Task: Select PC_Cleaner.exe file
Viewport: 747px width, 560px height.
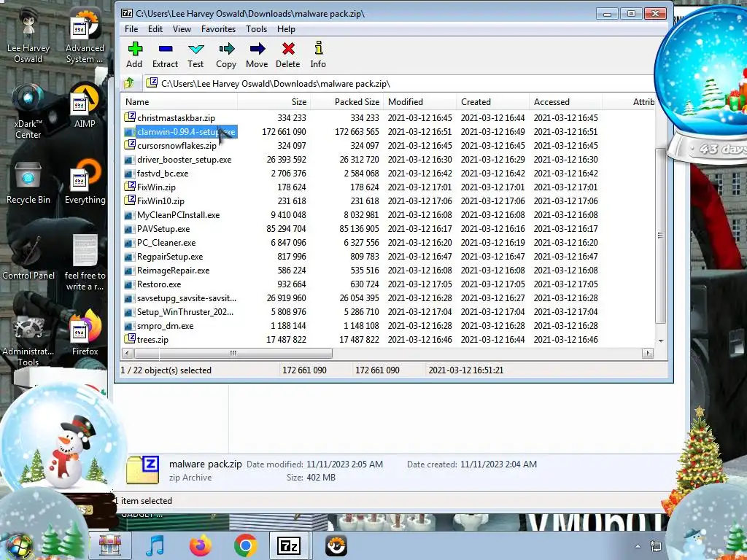Action: click(x=166, y=242)
